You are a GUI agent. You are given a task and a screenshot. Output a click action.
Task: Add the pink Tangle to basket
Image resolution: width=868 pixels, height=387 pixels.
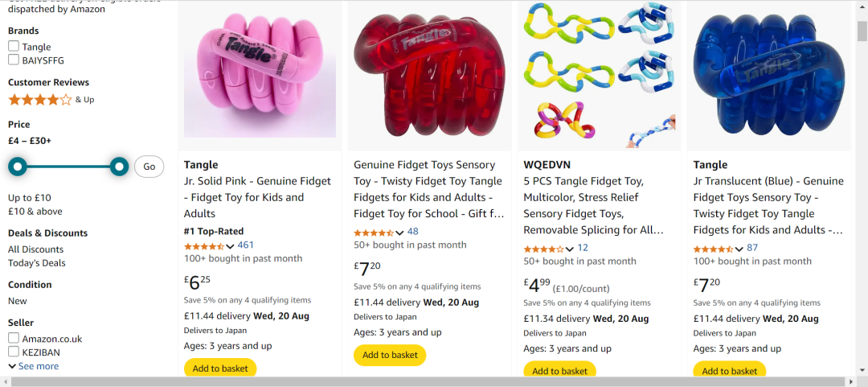click(x=220, y=368)
